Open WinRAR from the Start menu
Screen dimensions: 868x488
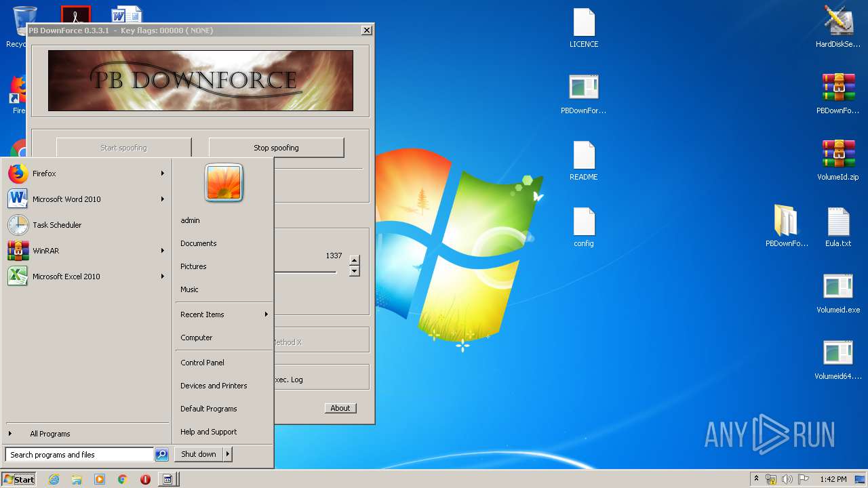86,251
